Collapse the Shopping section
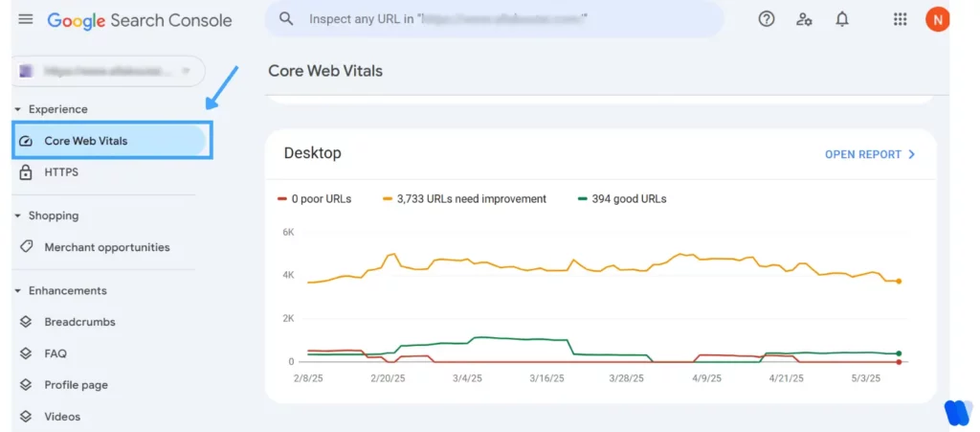The image size is (980, 432). pyautogui.click(x=17, y=216)
